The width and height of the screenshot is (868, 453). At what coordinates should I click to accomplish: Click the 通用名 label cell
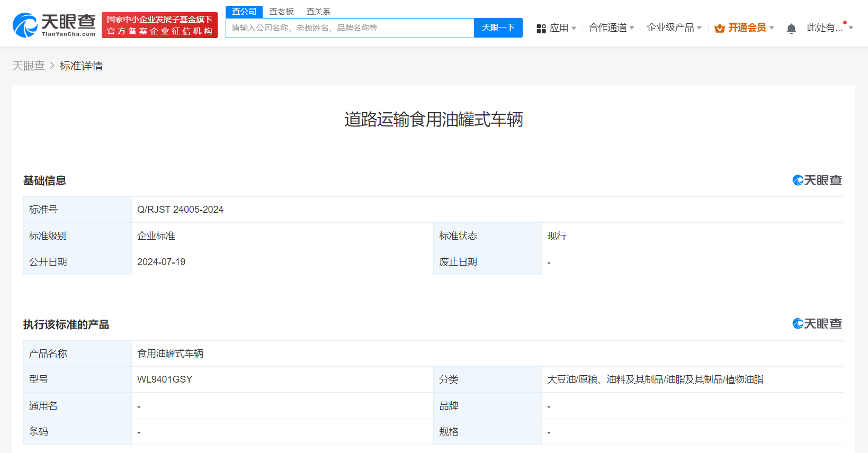(x=77, y=406)
